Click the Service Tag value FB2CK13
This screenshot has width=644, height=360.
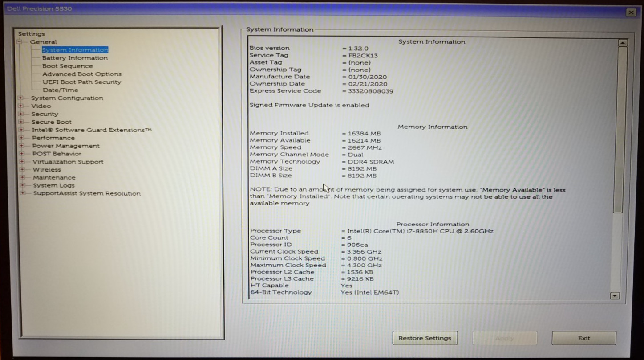363,55
